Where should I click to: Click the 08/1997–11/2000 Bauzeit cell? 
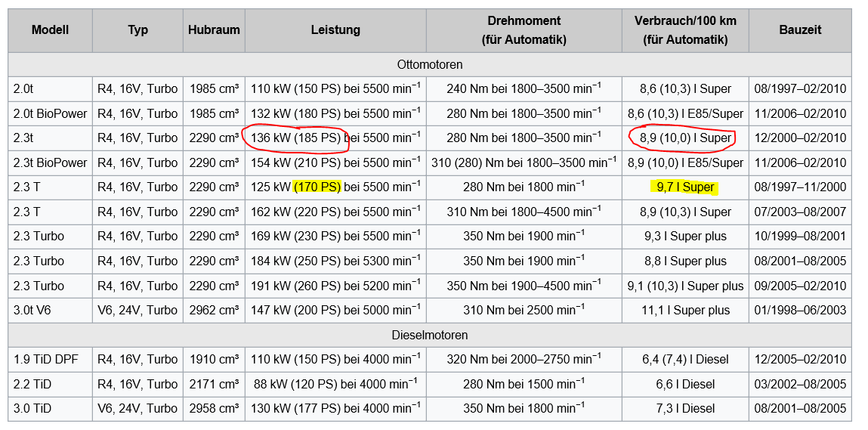(x=800, y=187)
